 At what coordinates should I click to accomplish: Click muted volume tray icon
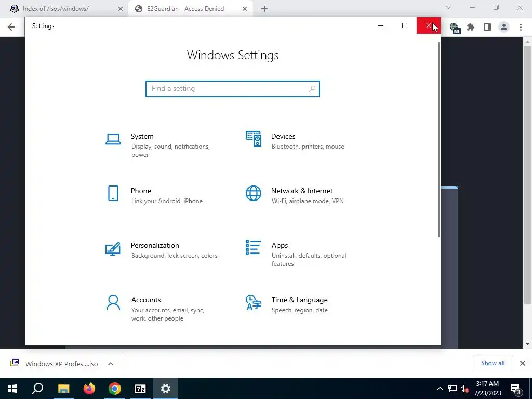coord(465,389)
